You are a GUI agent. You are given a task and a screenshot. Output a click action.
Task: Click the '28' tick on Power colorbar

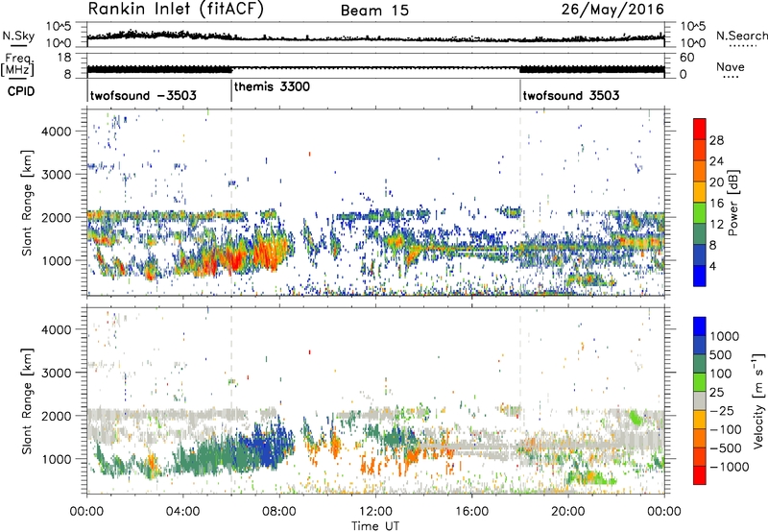[716, 140]
